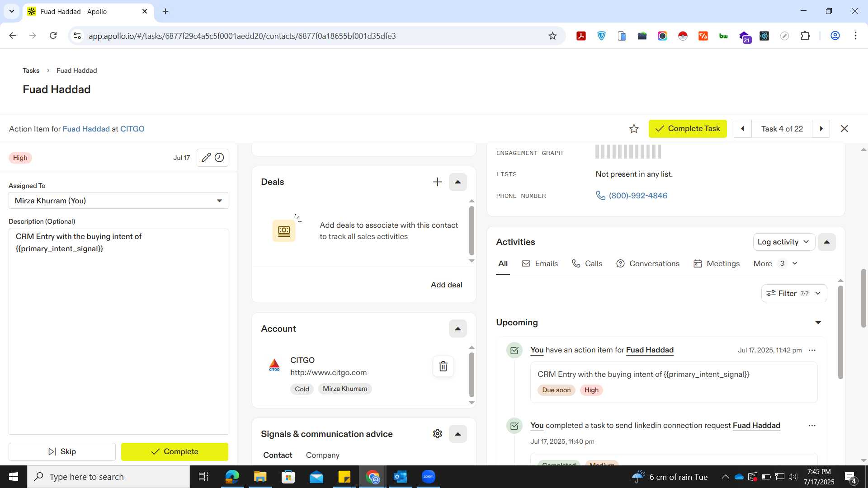The image size is (868, 488).
Task: Star this task as favorite
Action: (634, 129)
